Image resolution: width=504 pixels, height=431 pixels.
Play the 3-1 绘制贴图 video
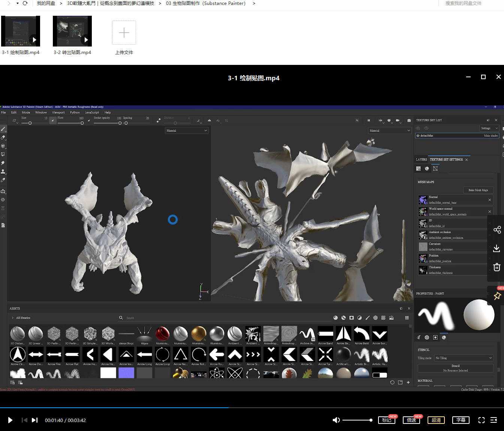pos(10,420)
